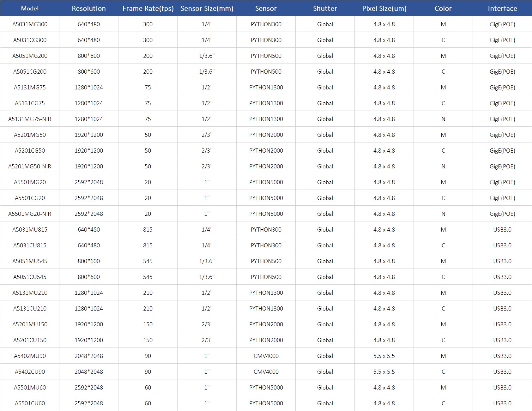Select model cell A5402CU90
The width and height of the screenshot is (532, 411).
click(x=30, y=372)
